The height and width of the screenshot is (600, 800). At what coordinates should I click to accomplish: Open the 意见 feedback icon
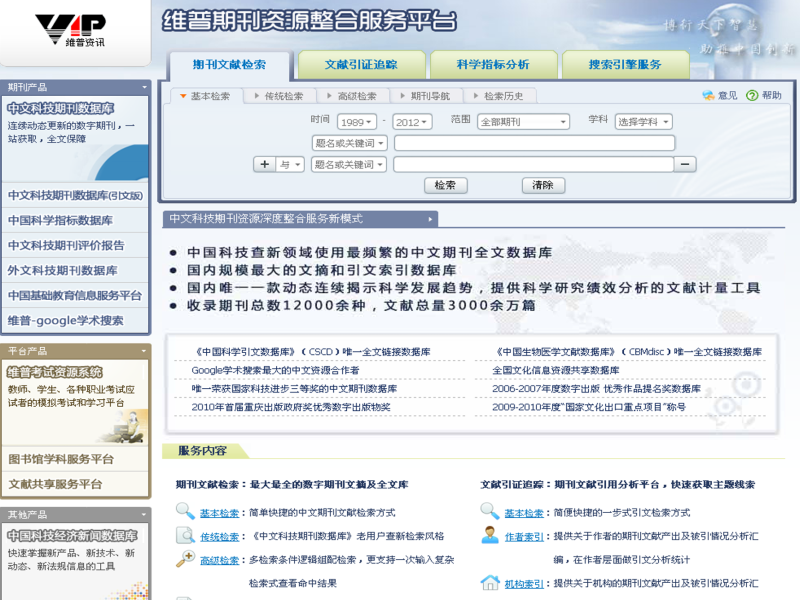pos(708,95)
